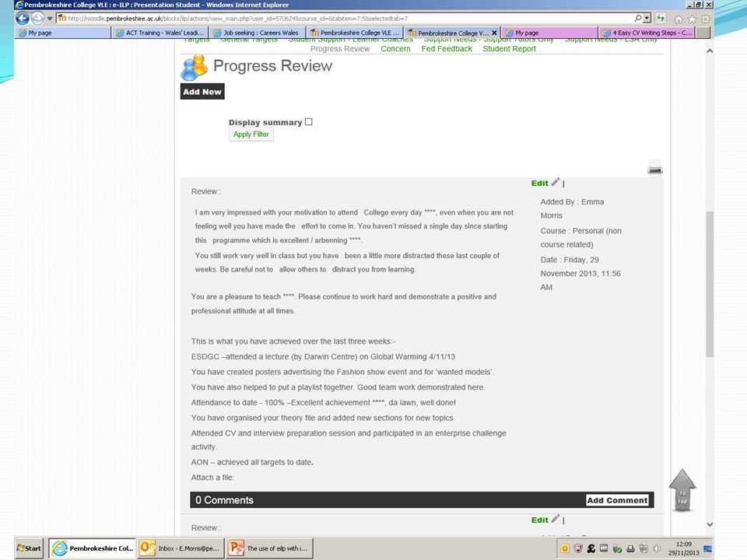Click the 'to top' arrow icon
The image size is (747, 560).
[682, 490]
